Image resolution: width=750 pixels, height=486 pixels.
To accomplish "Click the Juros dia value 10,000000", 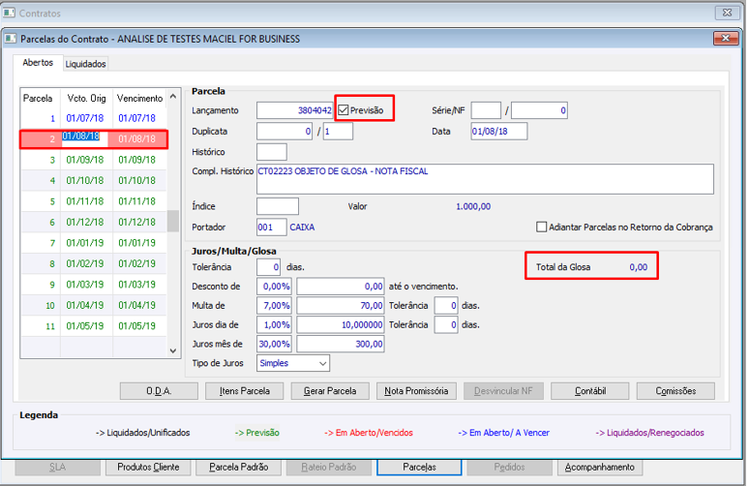I will [341, 325].
